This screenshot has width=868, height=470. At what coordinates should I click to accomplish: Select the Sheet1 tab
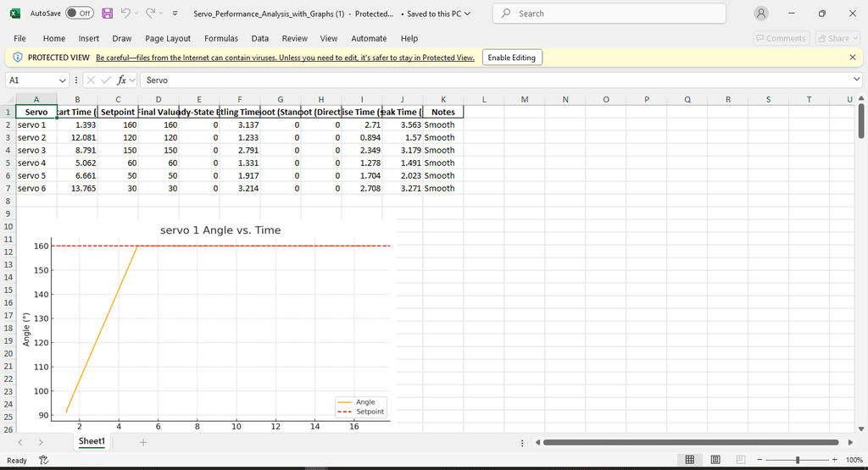(x=91, y=442)
